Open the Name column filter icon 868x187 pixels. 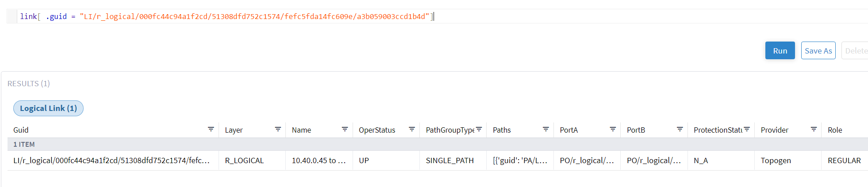click(x=345, y=129)
